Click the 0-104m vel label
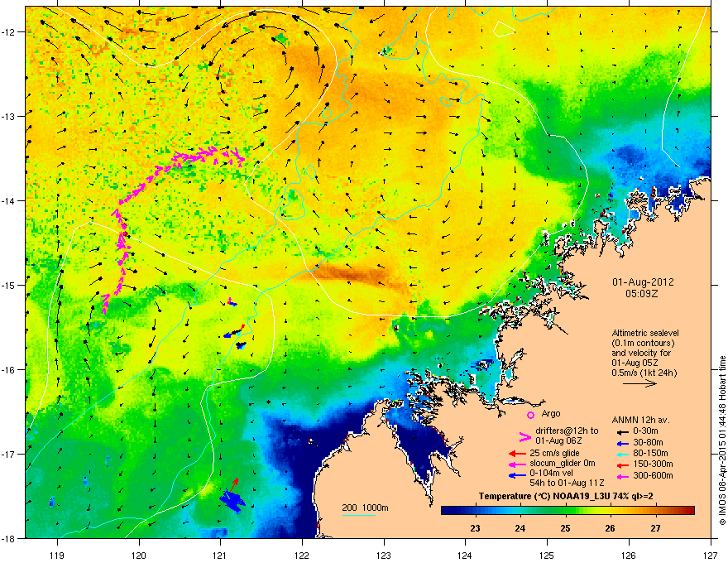 [551, 474]
